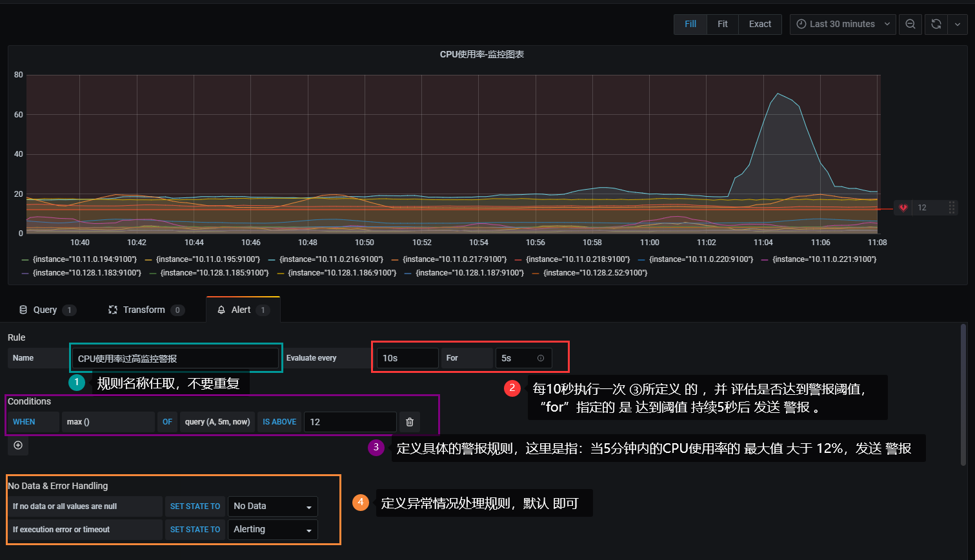Open the Alerting state dropdown

[x=273, y=530]
